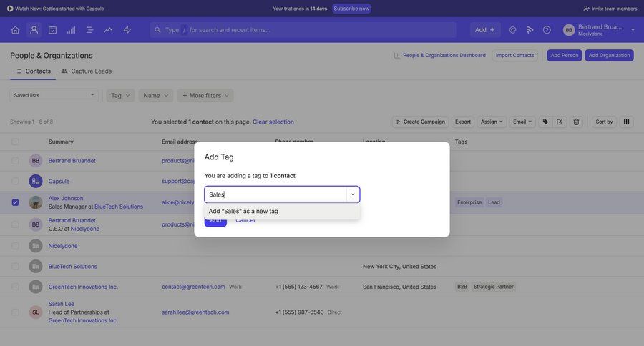The image size is (644, 346).
Task: Open the Reports line graph icon
Action: point(108,30)
